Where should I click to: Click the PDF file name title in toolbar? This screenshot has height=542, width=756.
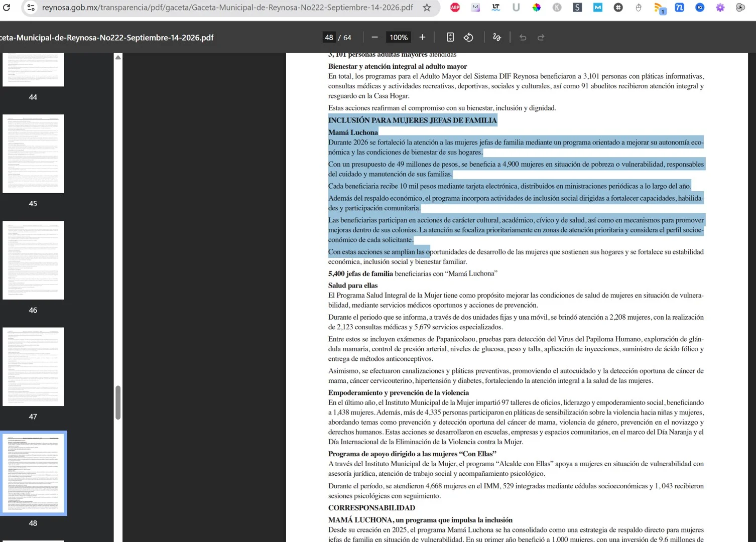107,38
